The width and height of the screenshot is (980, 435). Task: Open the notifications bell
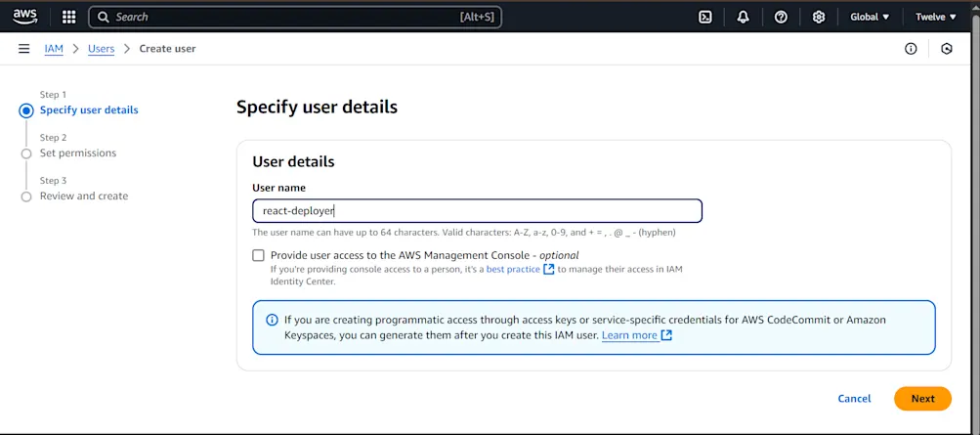(744, 17)
